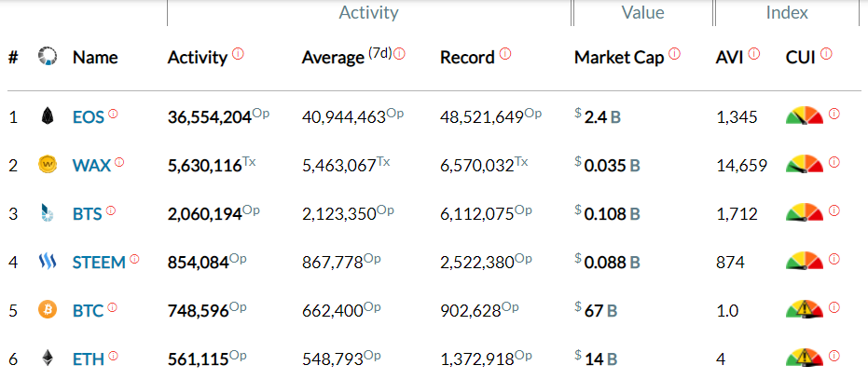Open info icon next to Average (7d)
The image size is (868, 379).
point(399,54)
